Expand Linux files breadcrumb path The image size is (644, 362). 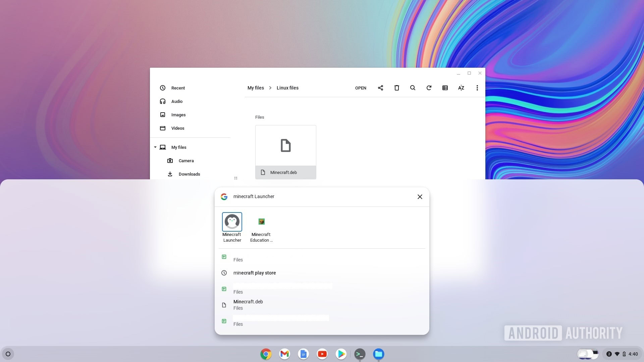[x=287, y=87]
